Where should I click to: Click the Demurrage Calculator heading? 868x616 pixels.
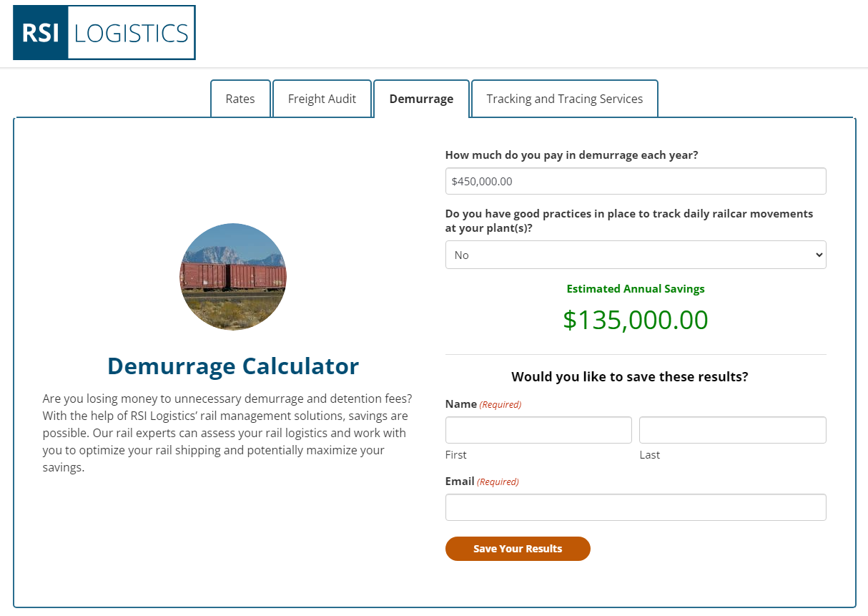click(x=233, y=366)
